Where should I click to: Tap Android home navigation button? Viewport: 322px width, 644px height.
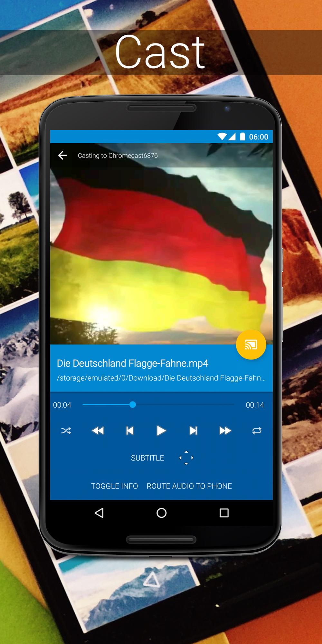pos(161,513)
